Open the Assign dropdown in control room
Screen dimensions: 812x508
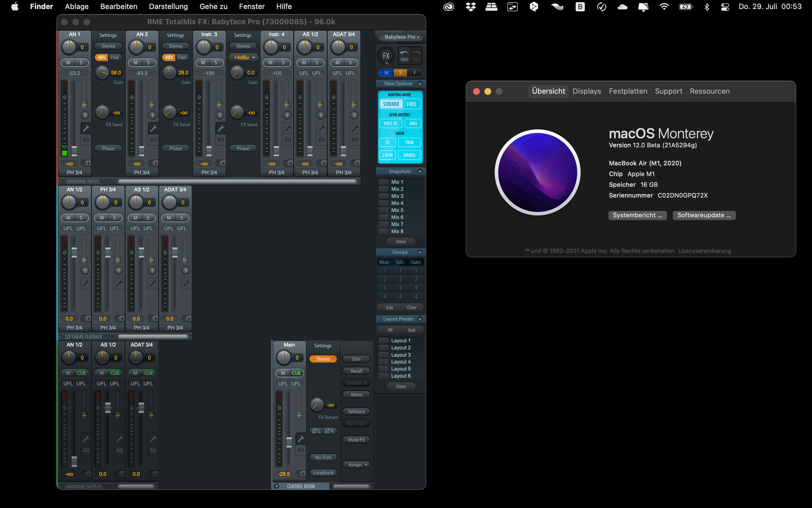click(x=356, y=465)
